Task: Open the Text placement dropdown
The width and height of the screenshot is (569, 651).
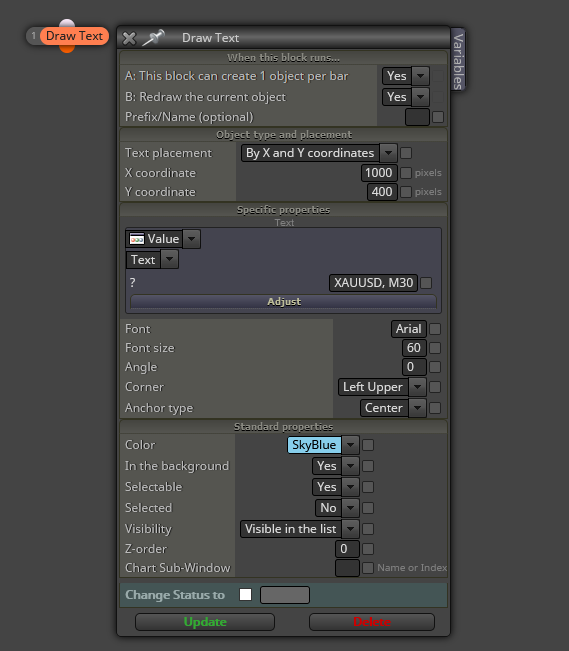Action: 319,153
